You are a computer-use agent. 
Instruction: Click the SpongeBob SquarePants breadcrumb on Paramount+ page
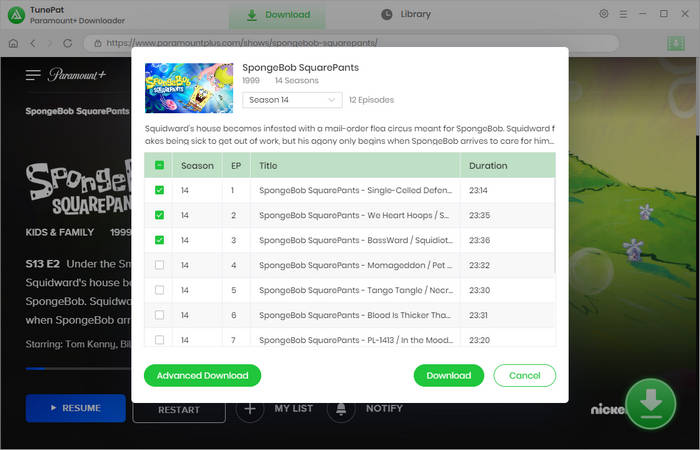point(77,111)
